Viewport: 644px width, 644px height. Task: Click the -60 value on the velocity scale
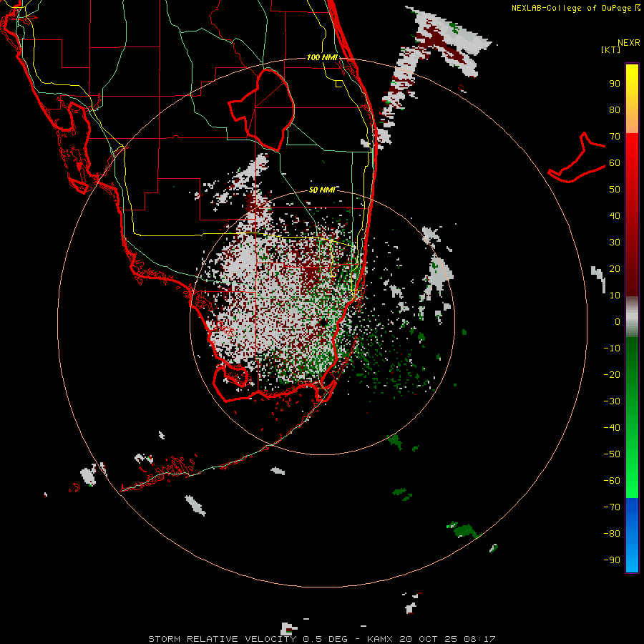pos(612,481)
